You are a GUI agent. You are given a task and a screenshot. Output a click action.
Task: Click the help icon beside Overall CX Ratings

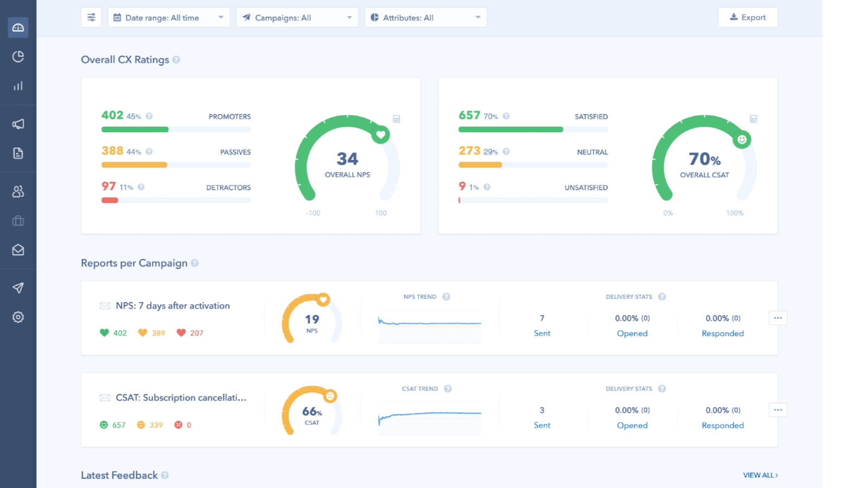point(176,60)
